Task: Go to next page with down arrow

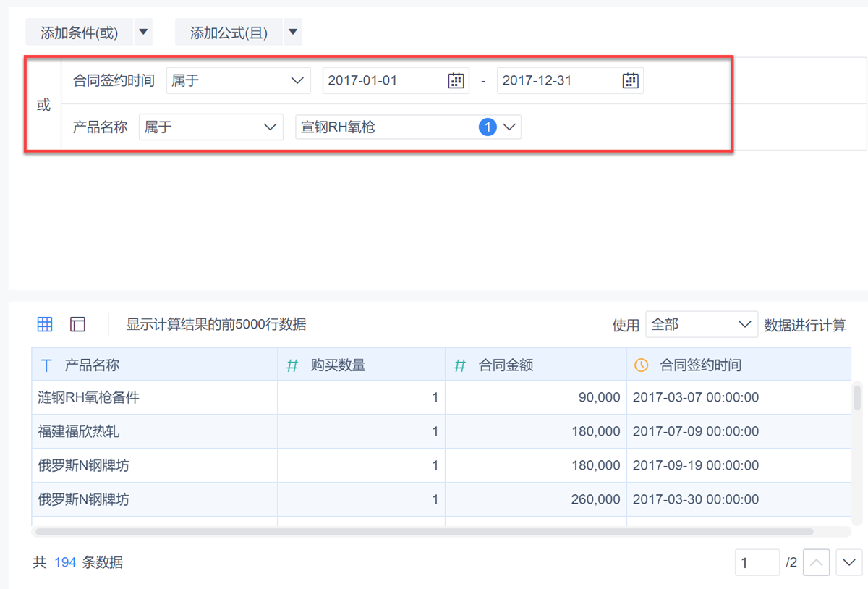Action: pyautogui.click(x=849, y=562)
